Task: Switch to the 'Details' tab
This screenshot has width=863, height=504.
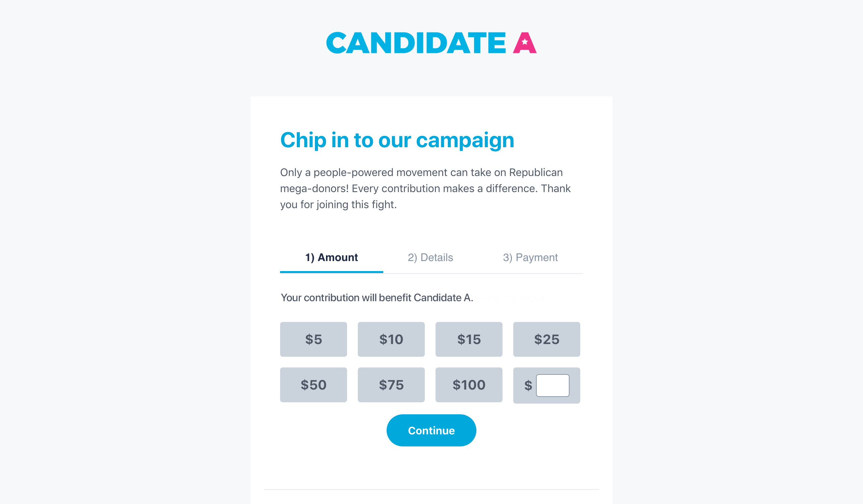Action: click(x=430, y=257)
